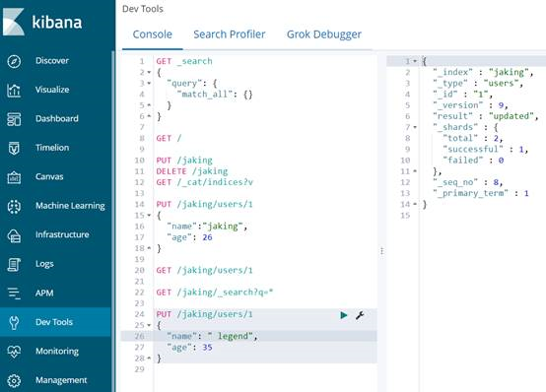546x392 pixels.
Task: Open the Monitoring heartbeat icon
Action: coord(14,352)
